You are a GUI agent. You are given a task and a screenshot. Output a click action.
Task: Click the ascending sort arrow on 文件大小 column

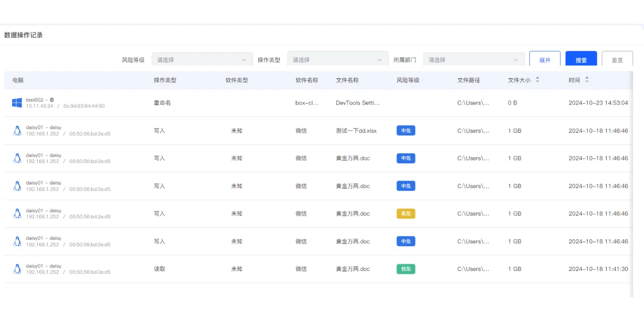click(x=537, y=78)
